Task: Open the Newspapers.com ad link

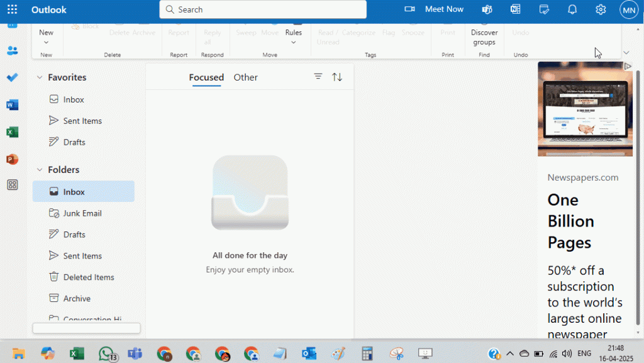Action: pyautogui.click(x=582, y=177)
